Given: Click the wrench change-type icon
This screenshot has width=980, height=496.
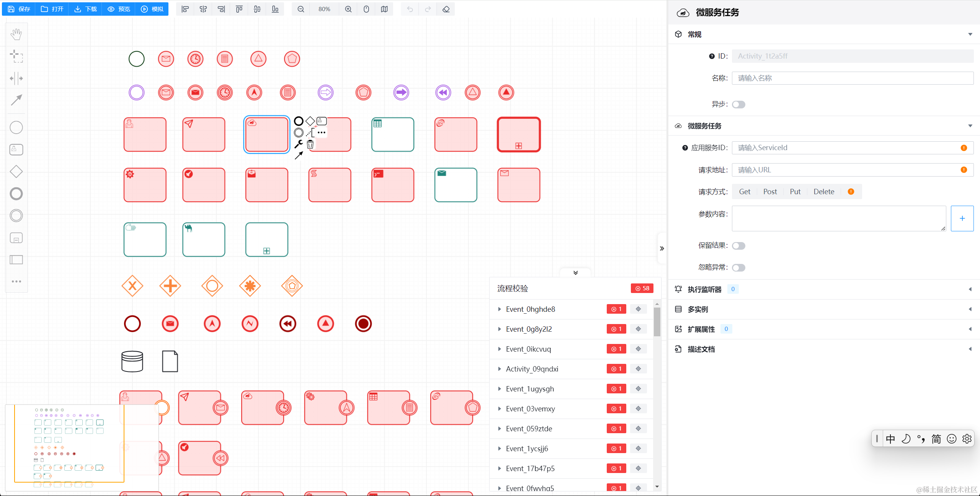Looking at the screenshot, I should [299, 144].
